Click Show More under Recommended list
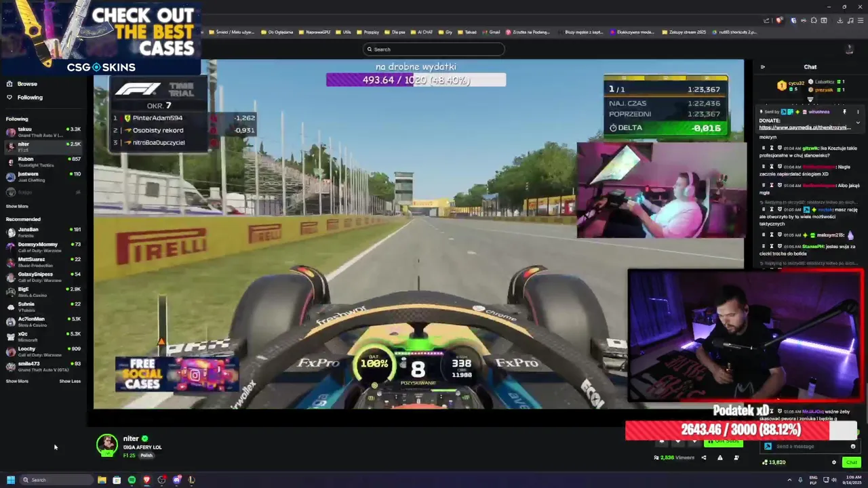 (x=17, y=381)
